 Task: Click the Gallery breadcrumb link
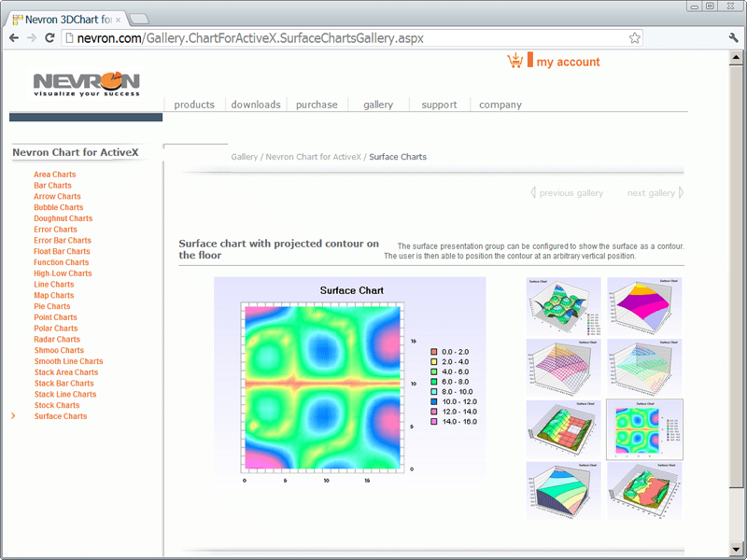click(x=244, y=157)
